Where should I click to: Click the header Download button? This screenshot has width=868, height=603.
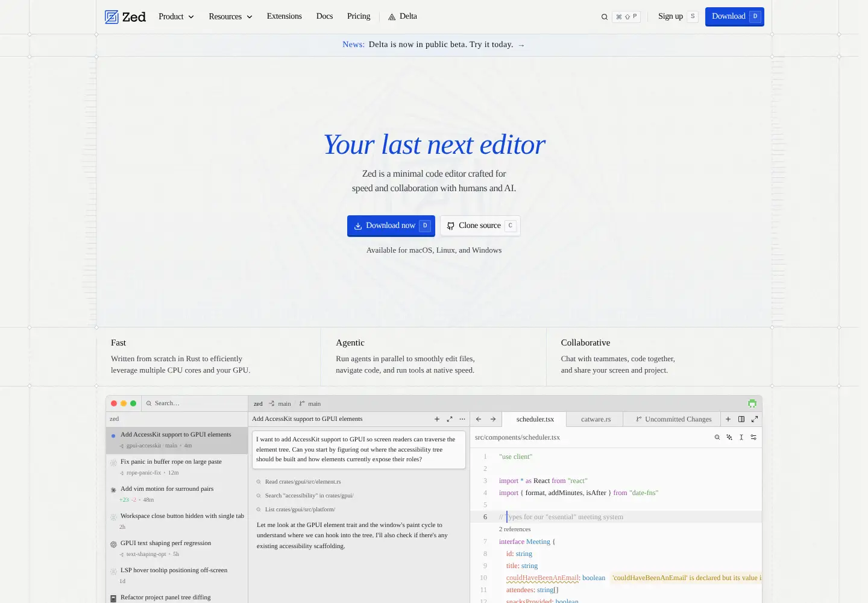(x=735, y=16)
